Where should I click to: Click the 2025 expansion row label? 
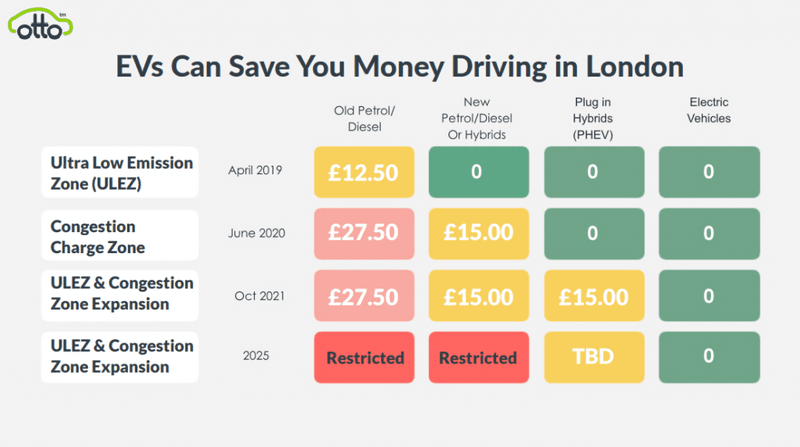click(x=121, y=357)
